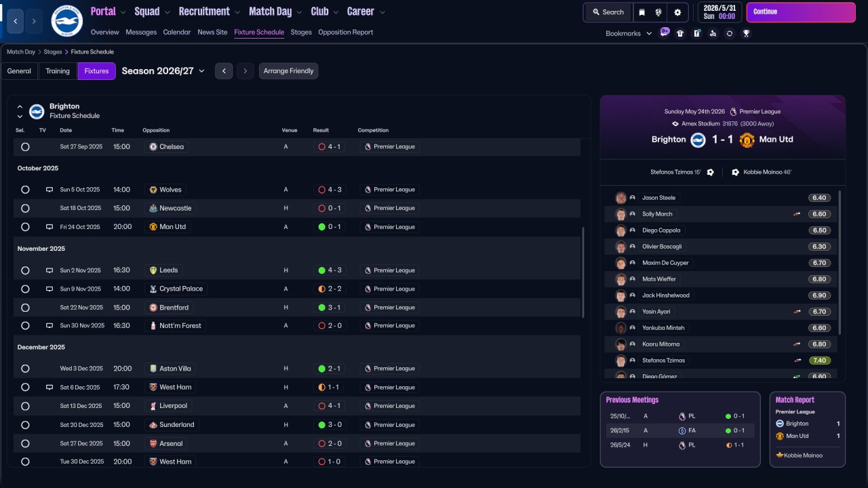Click Premier League icon on the Arsenal row
The width and height of the screenshot is (868, 488).
[x=368, y=443]
